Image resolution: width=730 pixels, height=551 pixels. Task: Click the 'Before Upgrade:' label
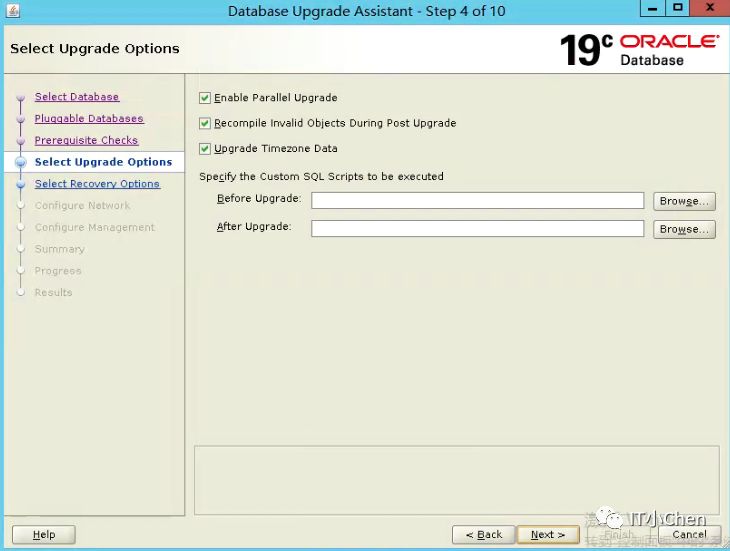pyautogui.click(x=259, y=199)
